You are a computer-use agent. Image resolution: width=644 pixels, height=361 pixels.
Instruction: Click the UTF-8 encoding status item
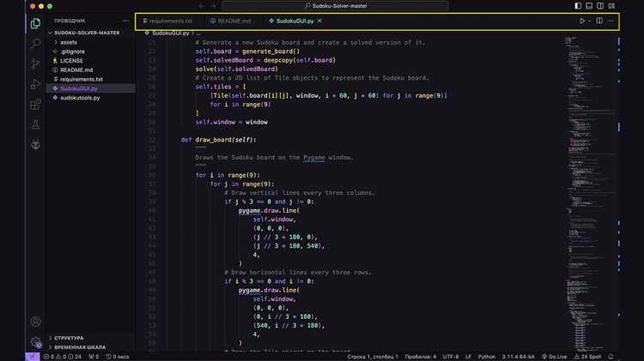coord(451,357)
